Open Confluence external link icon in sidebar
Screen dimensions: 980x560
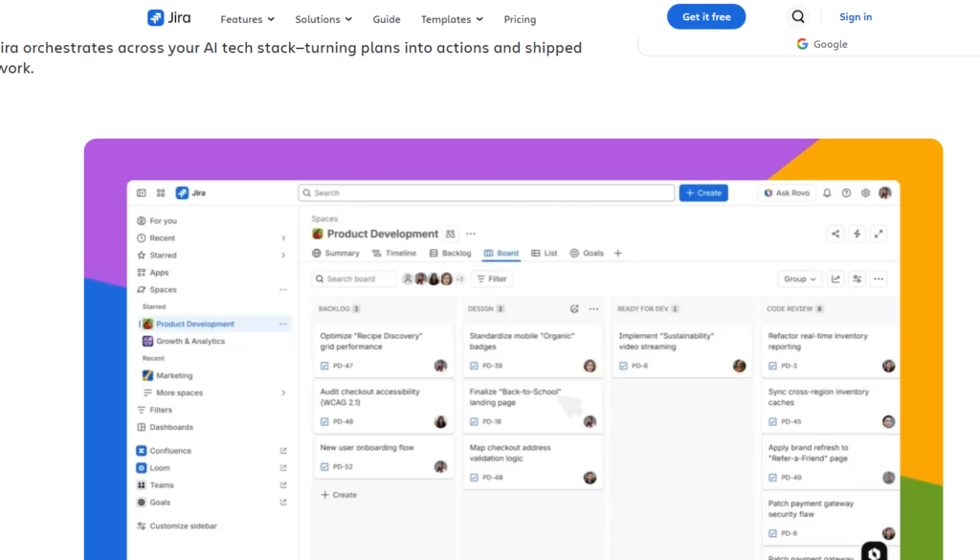pos(283,451)
